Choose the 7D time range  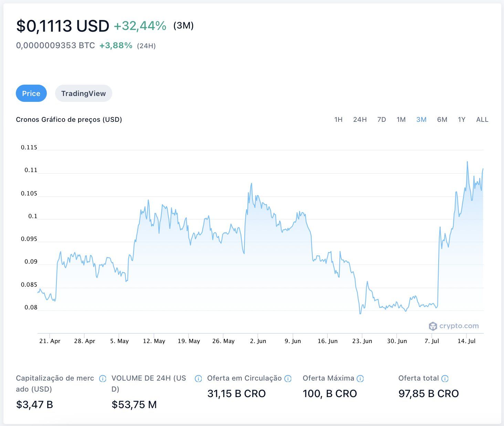click(381, 119)
